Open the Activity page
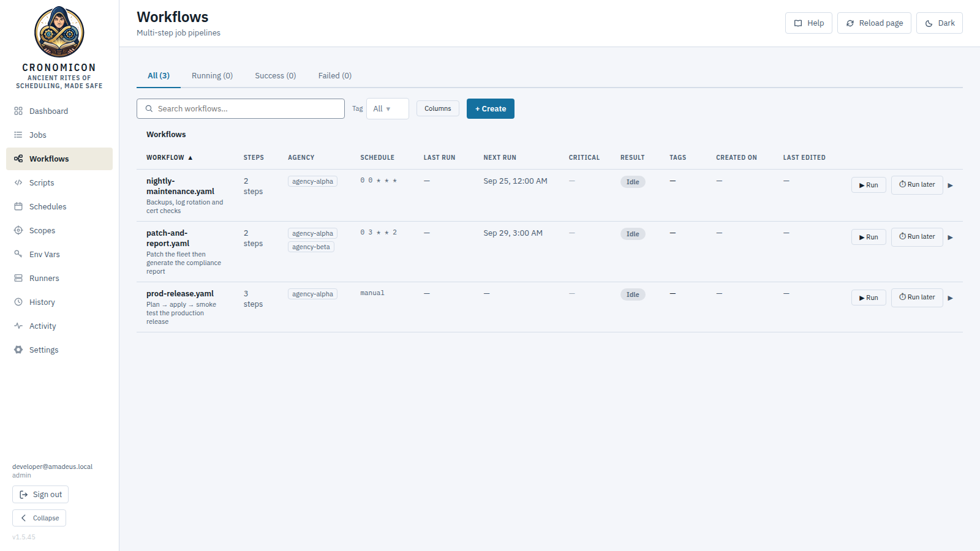The width and height of the screenshot is (980, 551). tap(59, 326)
